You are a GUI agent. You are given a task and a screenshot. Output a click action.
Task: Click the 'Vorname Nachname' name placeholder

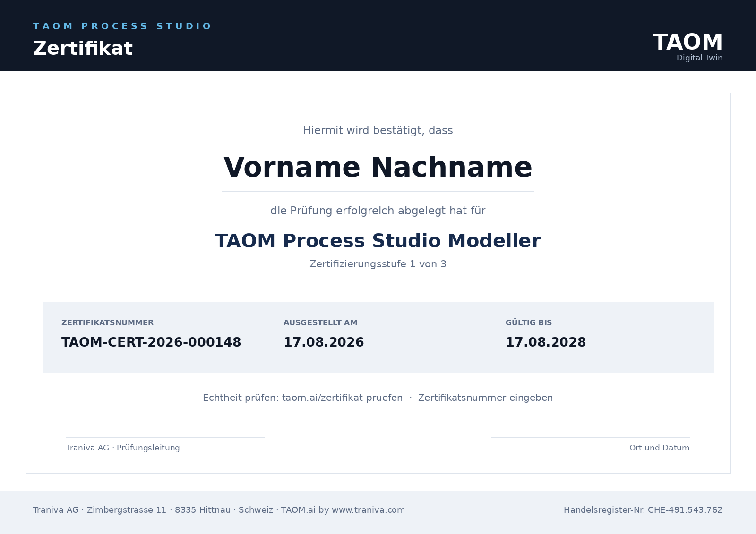tap(378, 168)
